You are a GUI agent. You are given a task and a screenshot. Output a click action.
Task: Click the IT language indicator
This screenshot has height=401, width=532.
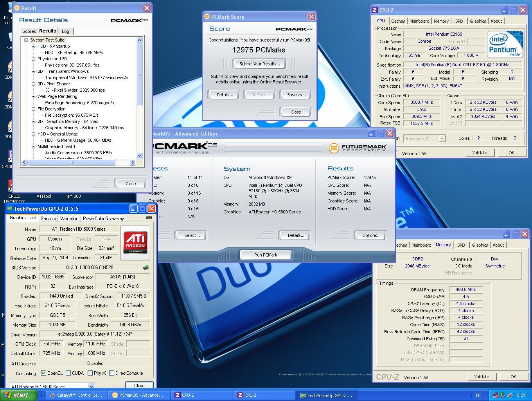tap(478, 395)
